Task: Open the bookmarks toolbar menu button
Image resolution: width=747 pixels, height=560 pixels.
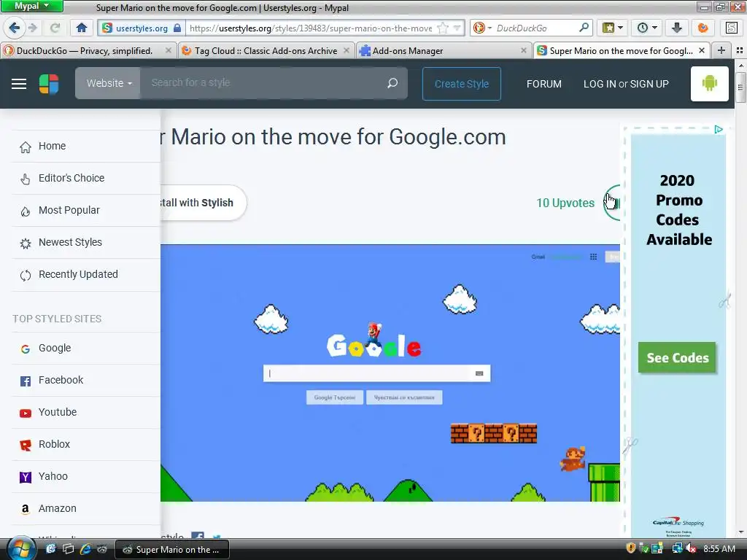Action: [613, 28]
